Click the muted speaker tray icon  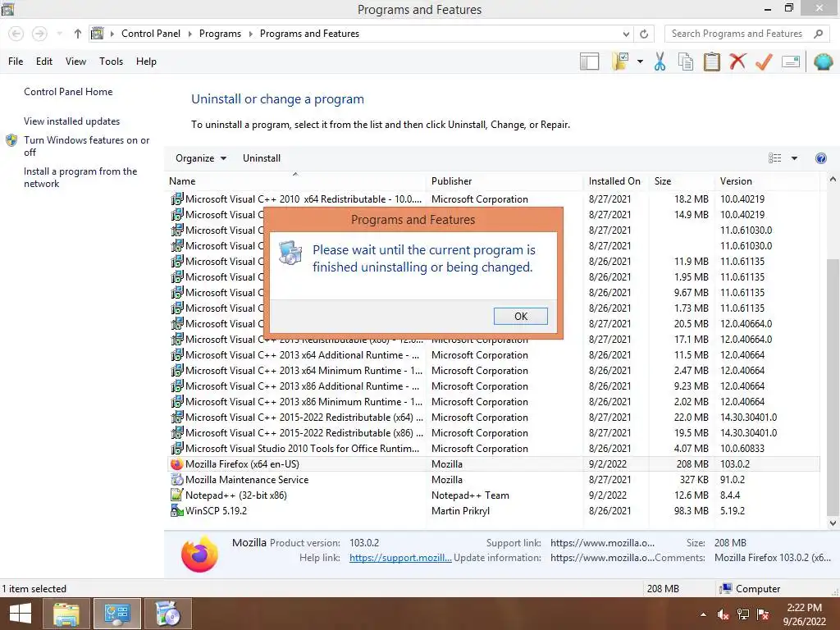[724, 614]
